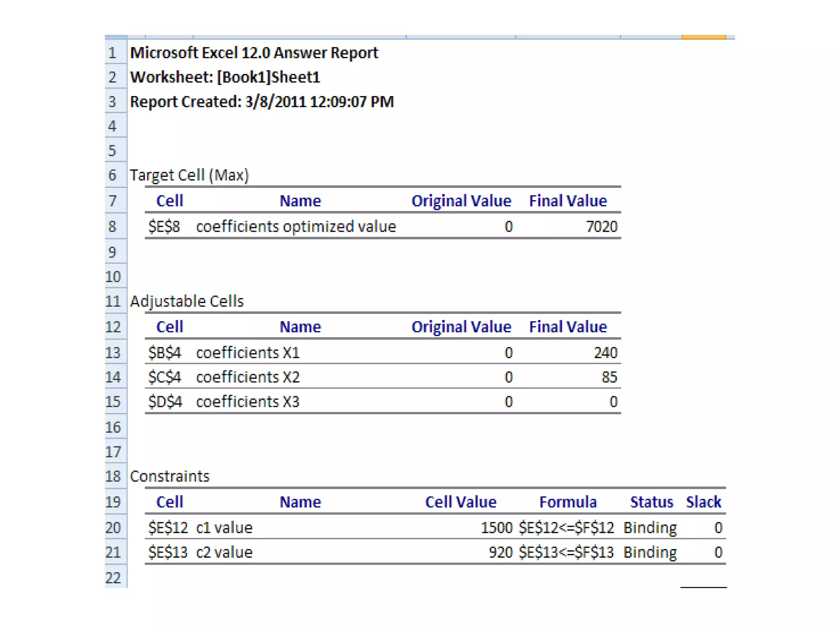Select the Slack column header
This screenshot has width=840, height=630.
coord(703,502)
